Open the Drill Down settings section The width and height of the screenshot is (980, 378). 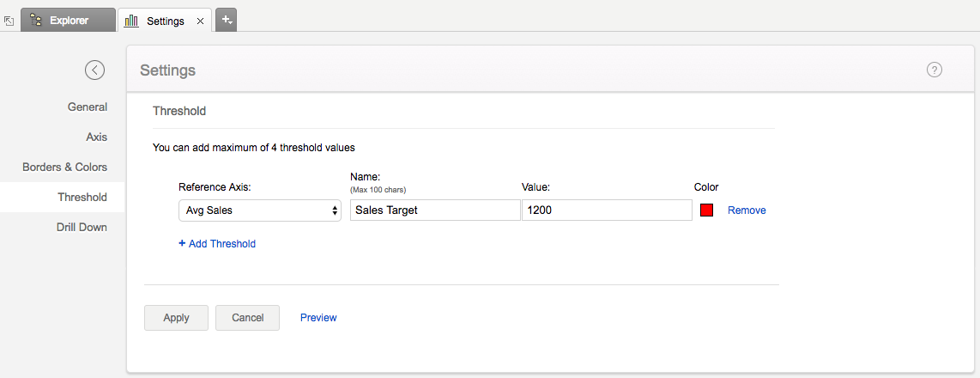point(82,228)
